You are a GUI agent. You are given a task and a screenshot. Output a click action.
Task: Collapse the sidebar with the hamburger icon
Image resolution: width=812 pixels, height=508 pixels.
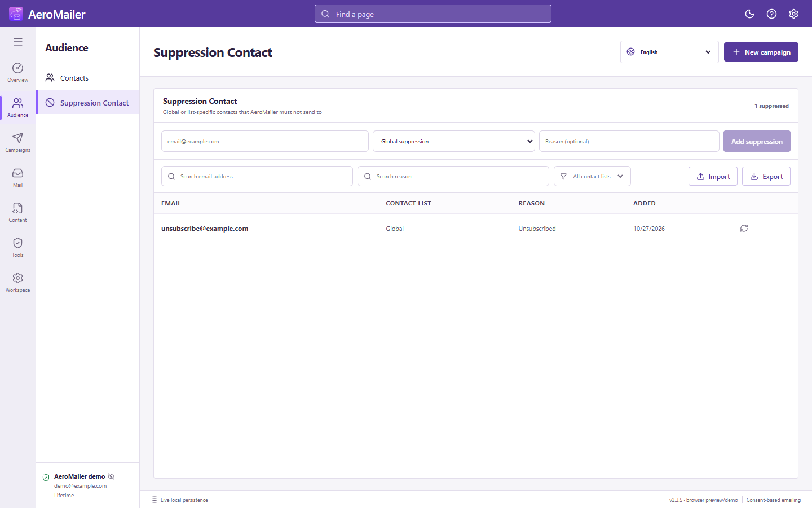pos(18,42)
